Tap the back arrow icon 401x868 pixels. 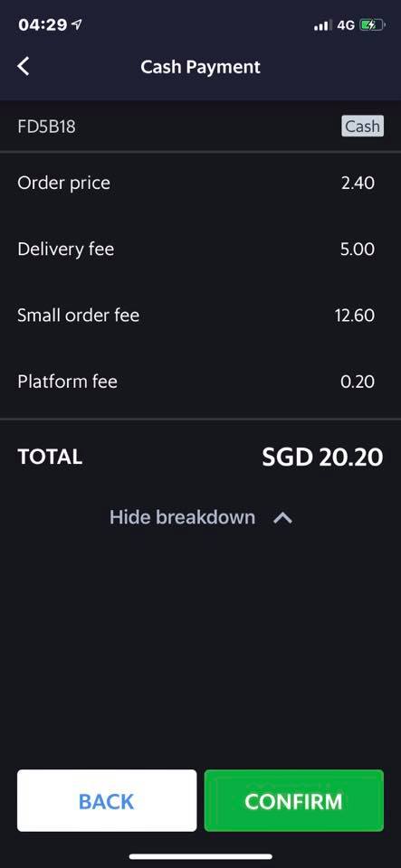pos(24,66)
